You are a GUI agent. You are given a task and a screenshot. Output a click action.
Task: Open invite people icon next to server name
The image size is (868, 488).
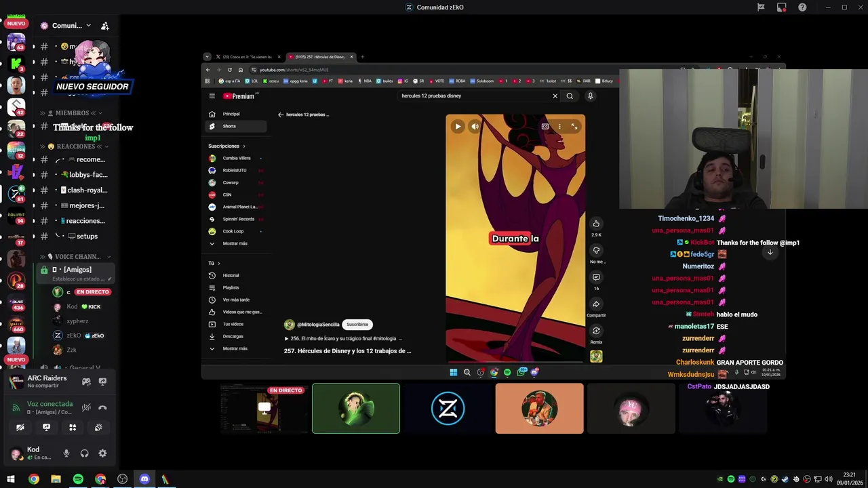coord(105,26)
